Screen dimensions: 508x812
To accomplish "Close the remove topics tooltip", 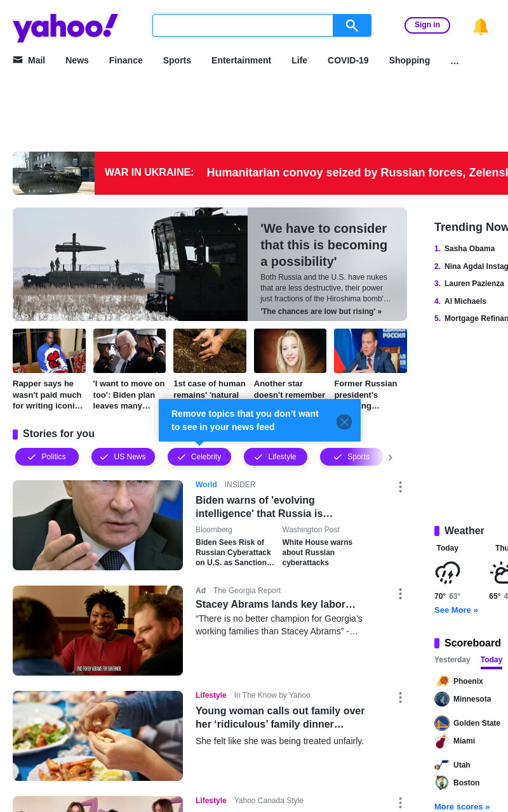I will [x=344, y=422].
